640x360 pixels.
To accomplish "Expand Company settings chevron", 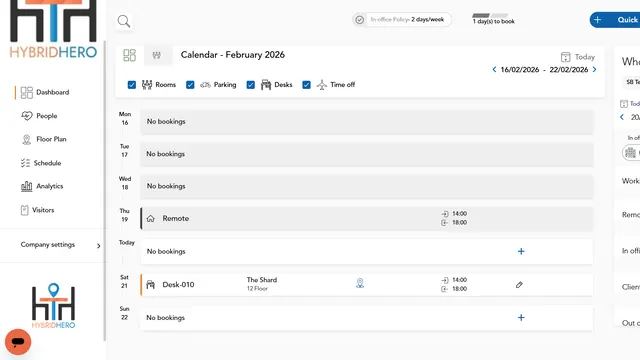I will point(98,246).
